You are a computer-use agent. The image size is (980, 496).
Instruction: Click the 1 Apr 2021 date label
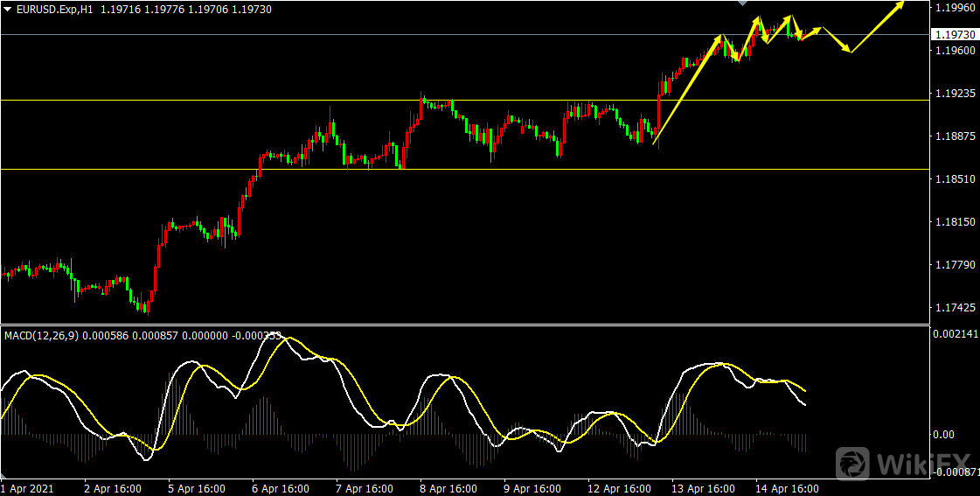coord(26,488)
